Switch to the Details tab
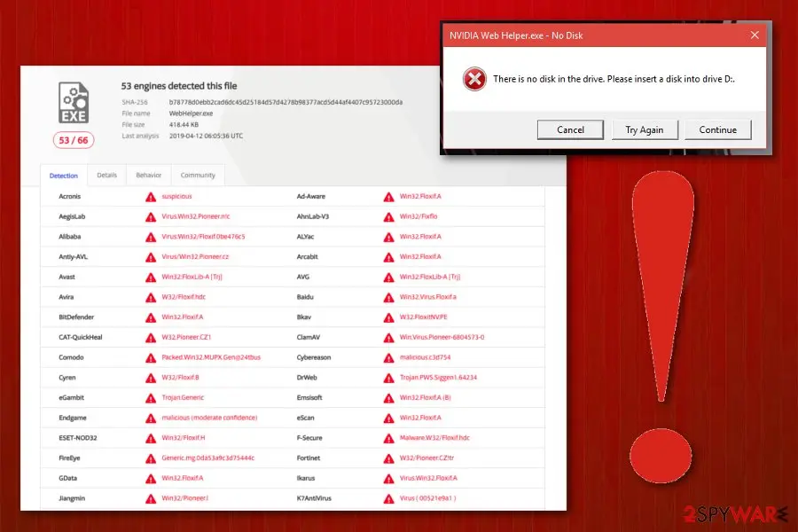Screen dimensions: 798x532 click(x=107, y=176)
